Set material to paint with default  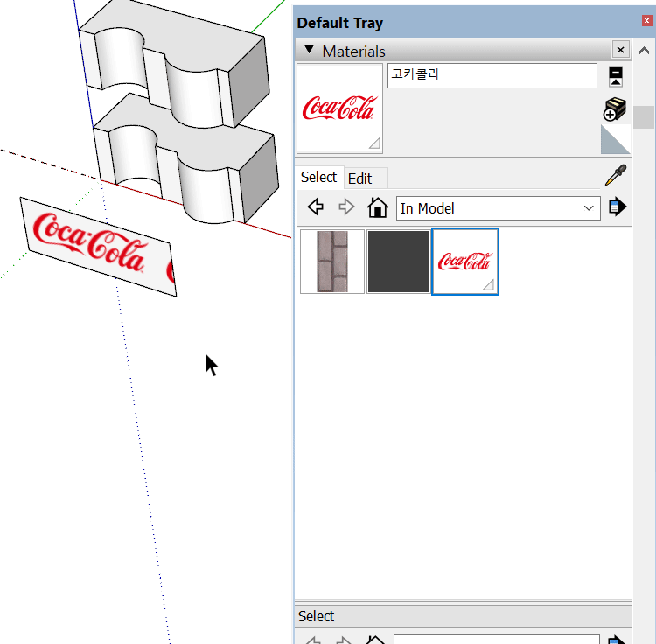(616, 140)
